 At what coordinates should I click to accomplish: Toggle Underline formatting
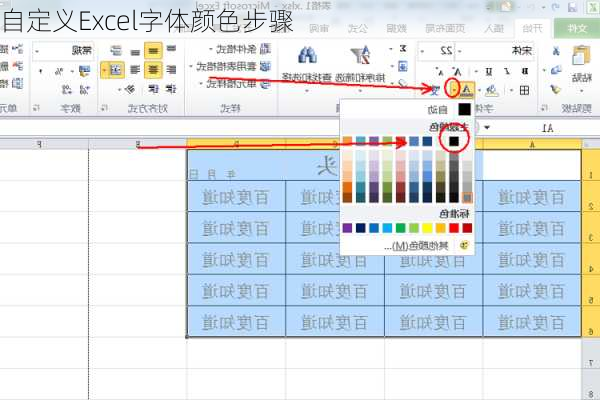coord(489,72)
